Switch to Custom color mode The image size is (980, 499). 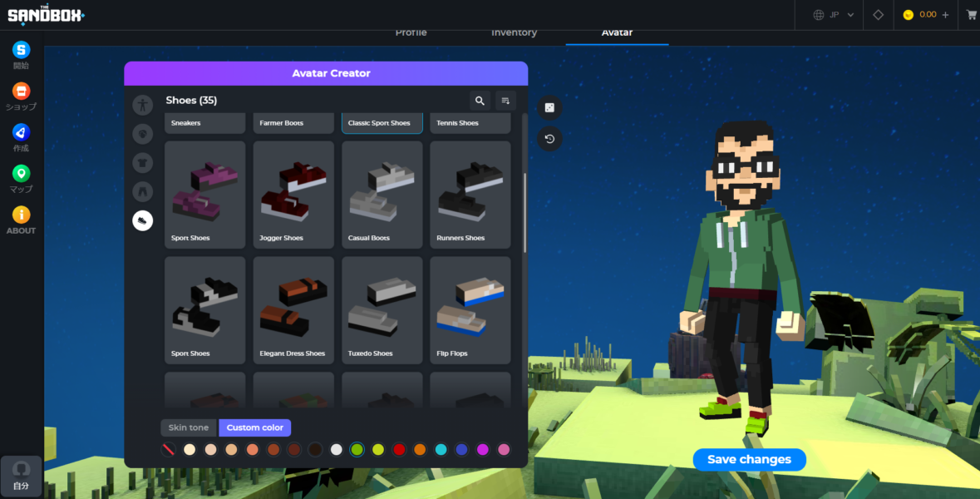coord(254,427)
